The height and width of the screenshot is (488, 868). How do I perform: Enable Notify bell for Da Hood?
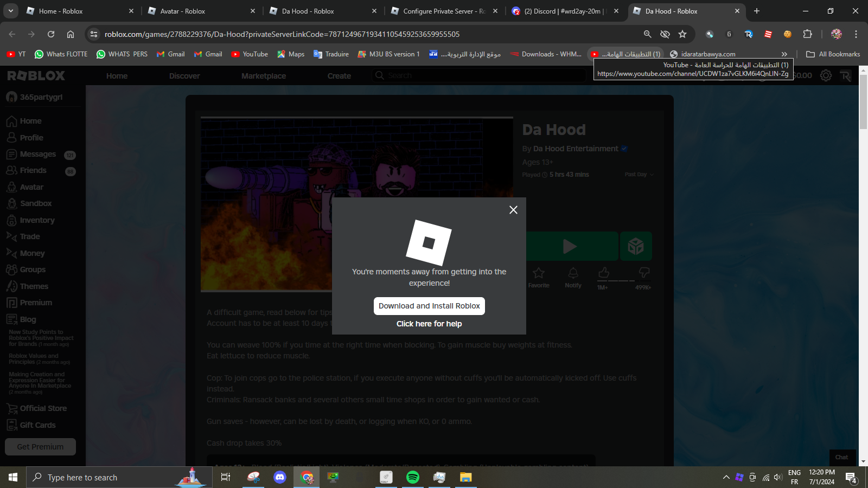573,278
